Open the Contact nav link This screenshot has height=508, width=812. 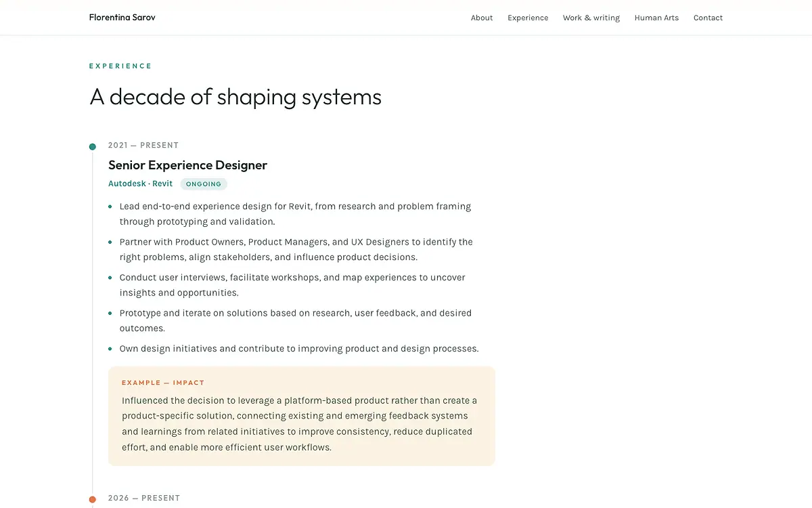pos(708,18)
